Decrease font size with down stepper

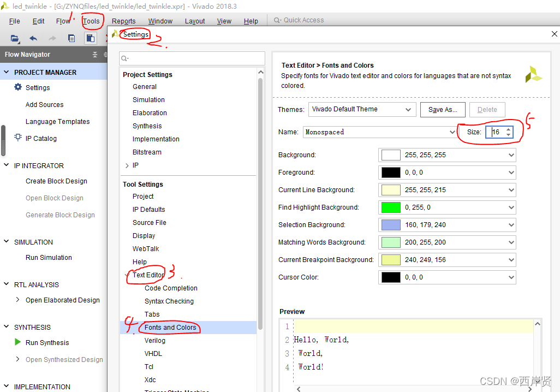[509, 135]
